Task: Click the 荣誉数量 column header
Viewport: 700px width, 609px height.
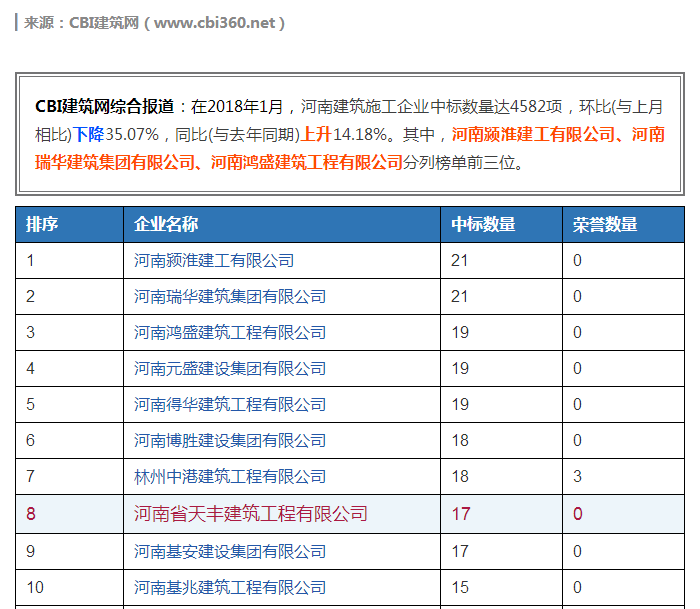Action: coord(605,225)
